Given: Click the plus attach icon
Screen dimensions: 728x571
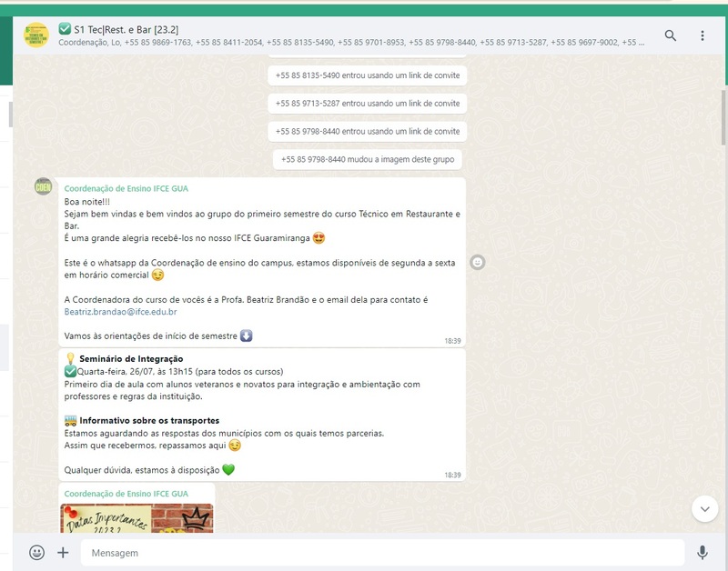Looking at the screenshot, I should 63,552.
